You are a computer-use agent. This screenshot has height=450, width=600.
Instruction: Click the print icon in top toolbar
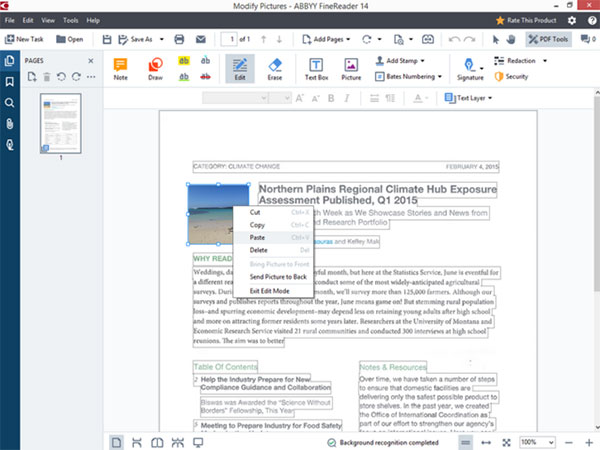coord(179,39)
